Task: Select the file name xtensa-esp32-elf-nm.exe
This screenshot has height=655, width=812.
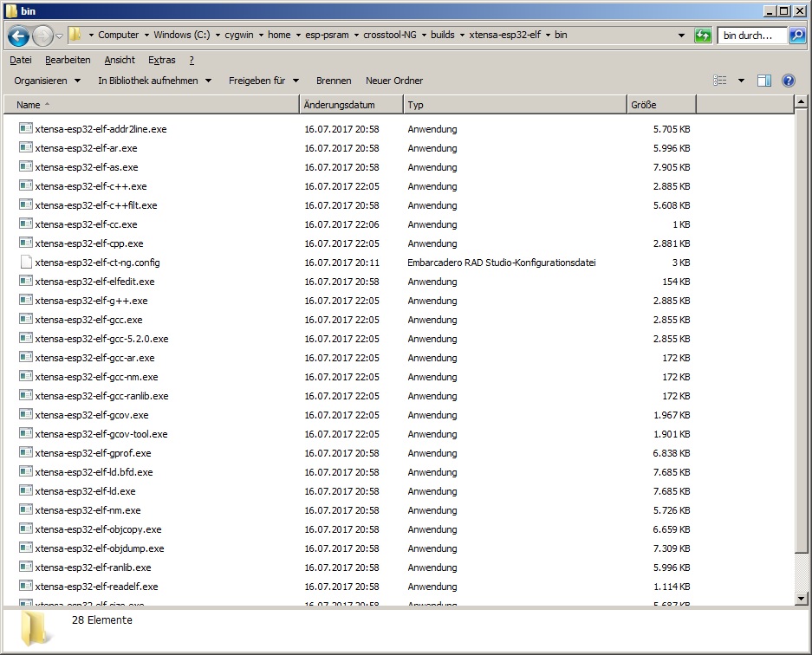Action: 88,510
